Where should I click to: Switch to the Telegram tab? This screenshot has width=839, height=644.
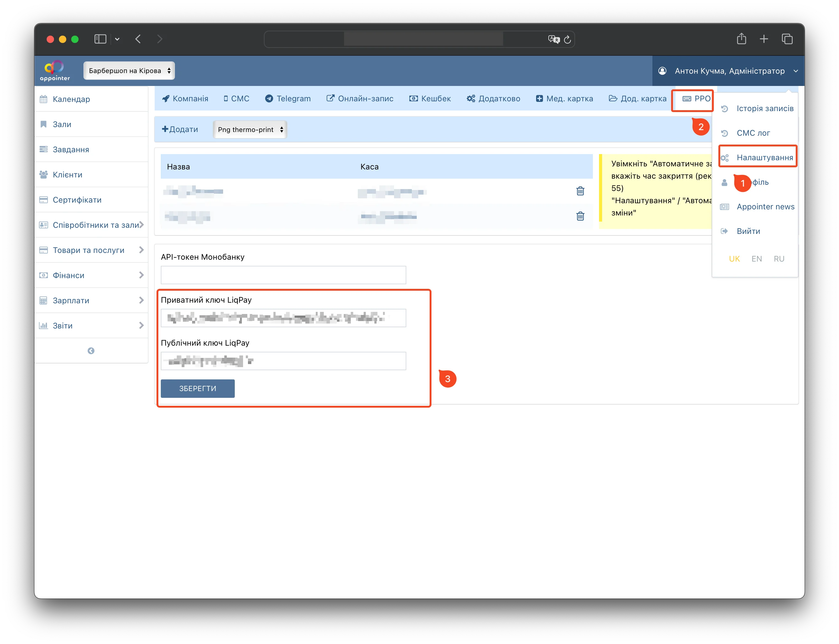click(288, 99)
